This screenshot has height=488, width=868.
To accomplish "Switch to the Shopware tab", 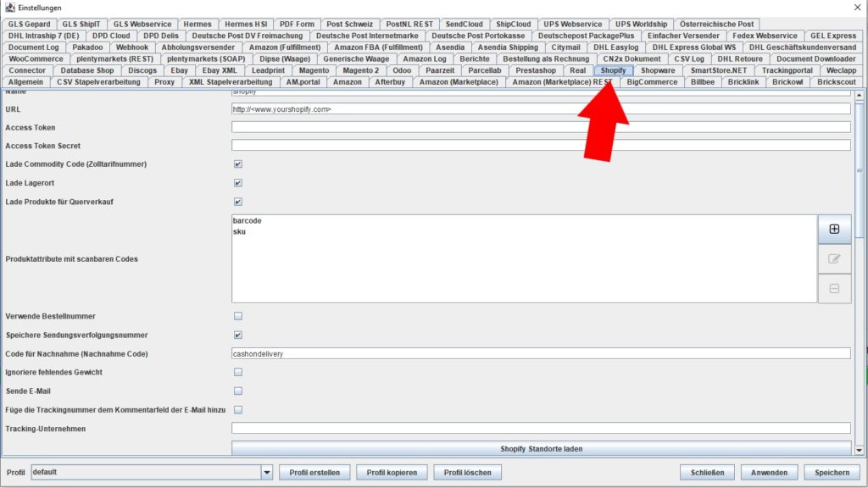I will (658, 70).
